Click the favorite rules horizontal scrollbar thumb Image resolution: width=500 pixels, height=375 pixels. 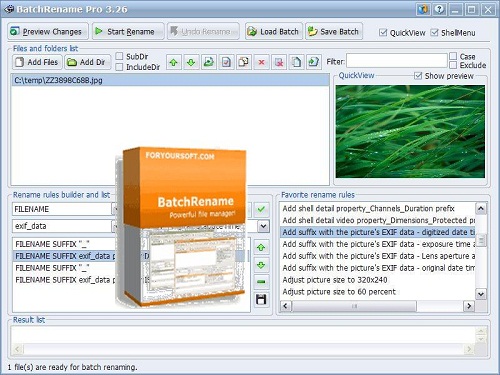click(x=354, y=306)
